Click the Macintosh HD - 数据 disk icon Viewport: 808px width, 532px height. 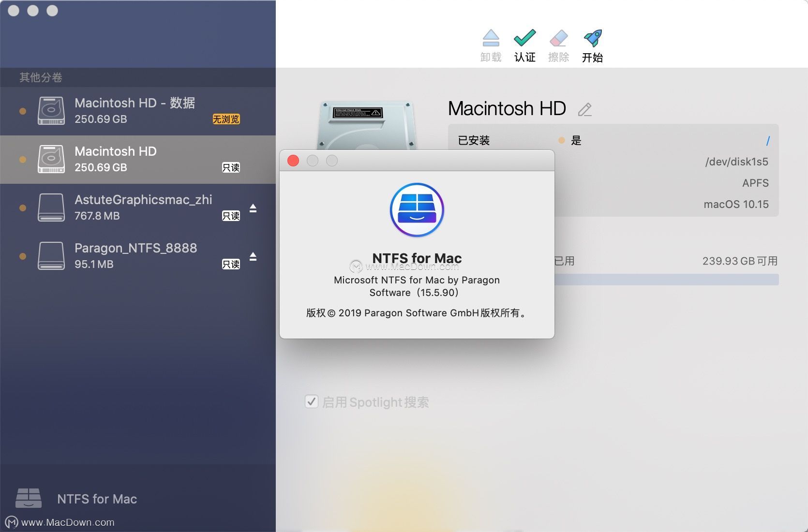click(x=51, y=111)
